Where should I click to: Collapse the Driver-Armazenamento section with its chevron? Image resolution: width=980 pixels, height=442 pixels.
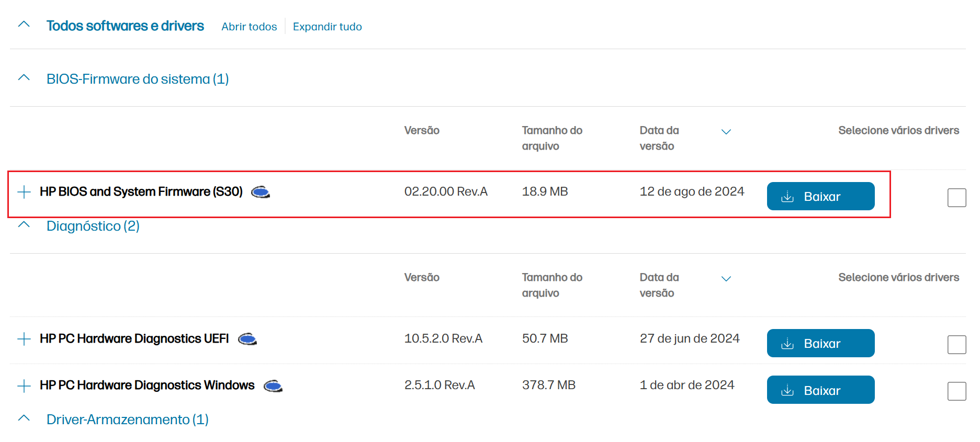click(x=24, y=418)
